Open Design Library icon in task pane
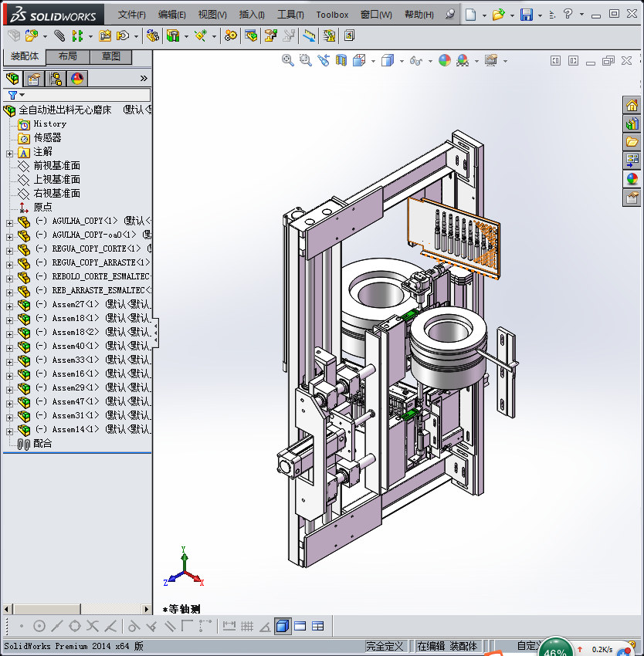Viewport: 644px width, 656px height. point(632,123)
